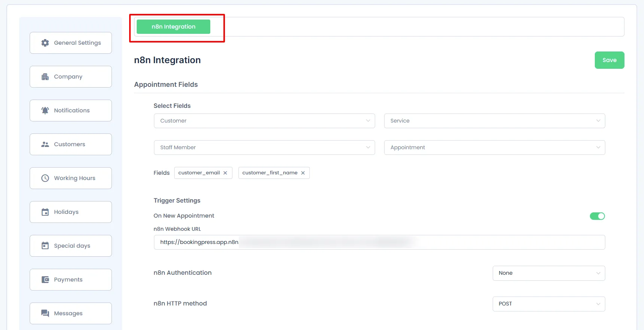Open the n8n Authentication dropdown
The image size is (644, 330).
pyautogui.click(x=549, y=273)
